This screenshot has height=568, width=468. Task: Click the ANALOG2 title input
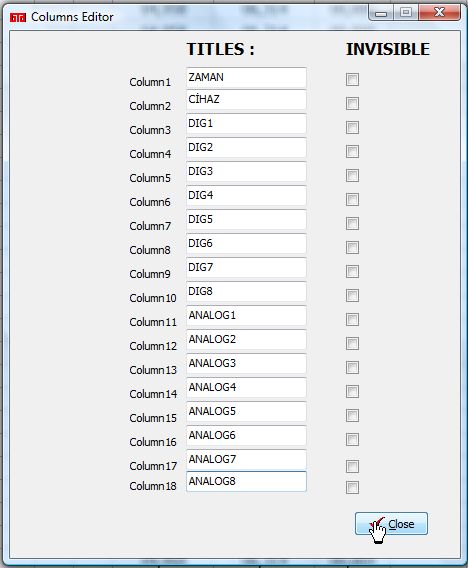246,339
